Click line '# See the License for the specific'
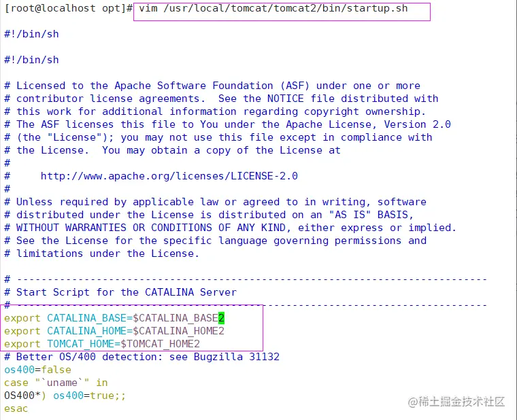The width and height of the screenshot is (517, 420). coord(216,241)
